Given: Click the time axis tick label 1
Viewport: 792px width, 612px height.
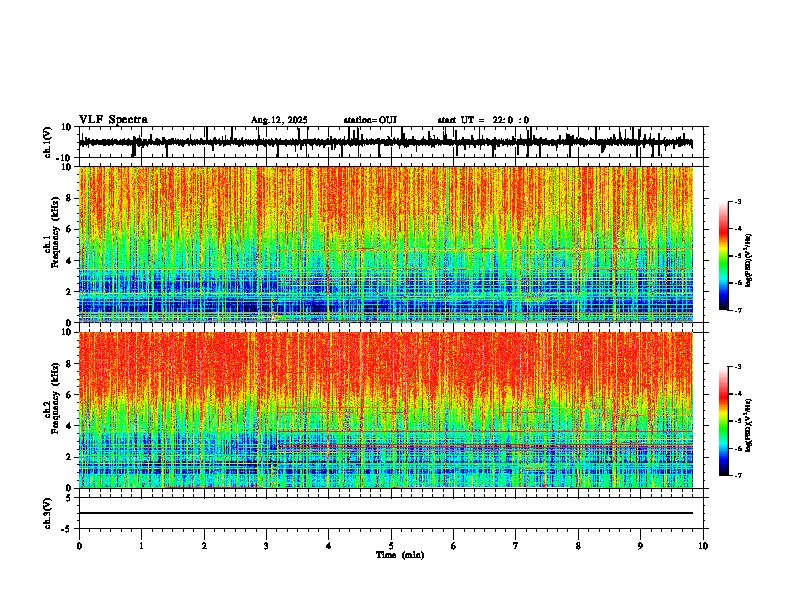Looking at the screenshot, I should tap(141, 546).
